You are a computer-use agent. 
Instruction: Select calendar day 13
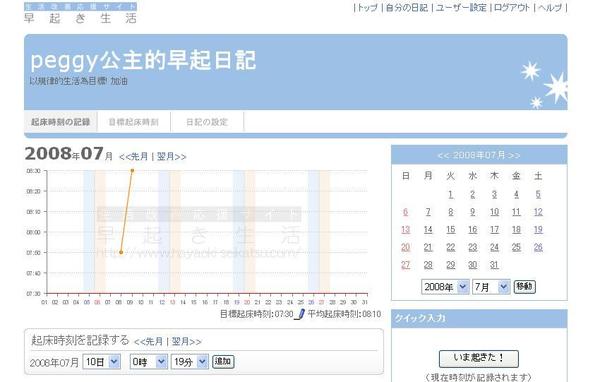pos(406,230)
